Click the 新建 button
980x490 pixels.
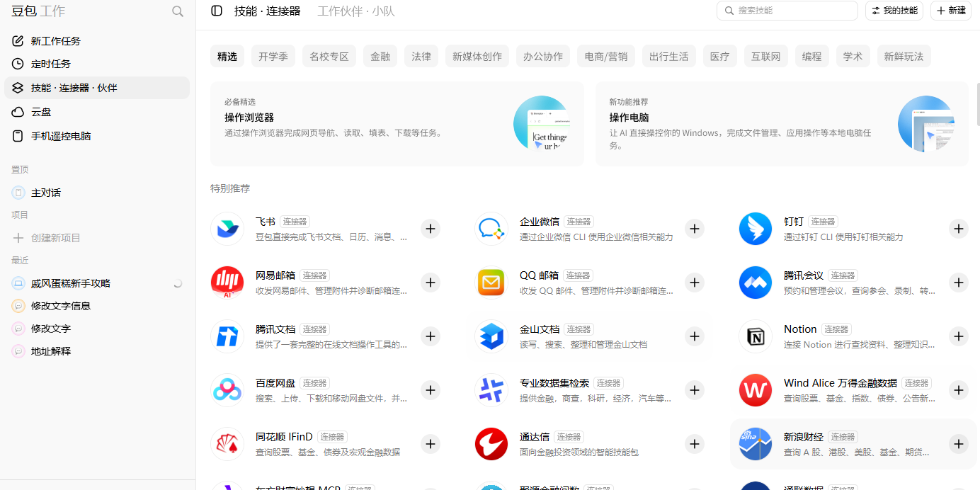point(951,11)
